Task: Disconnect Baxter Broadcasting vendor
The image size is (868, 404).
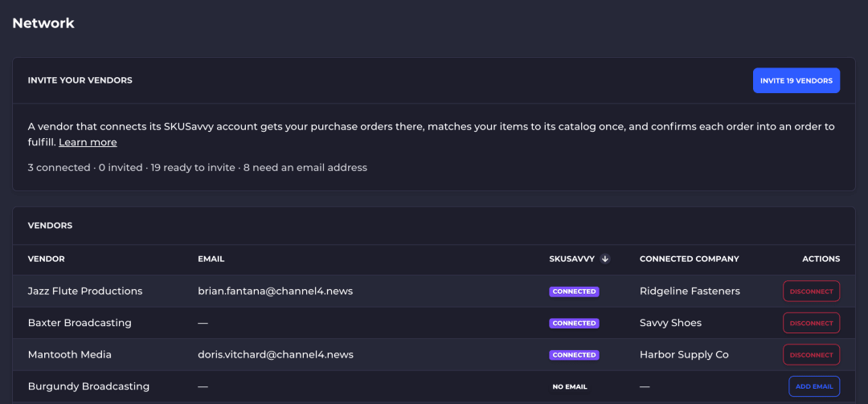Action: (x=811, y=323)
